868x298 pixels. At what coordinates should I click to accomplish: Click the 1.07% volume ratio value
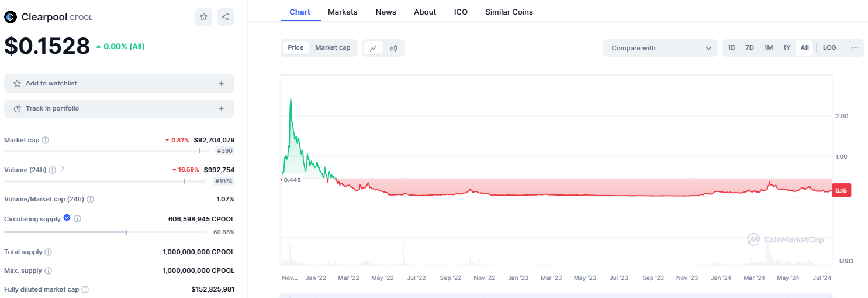coord(225,199)
